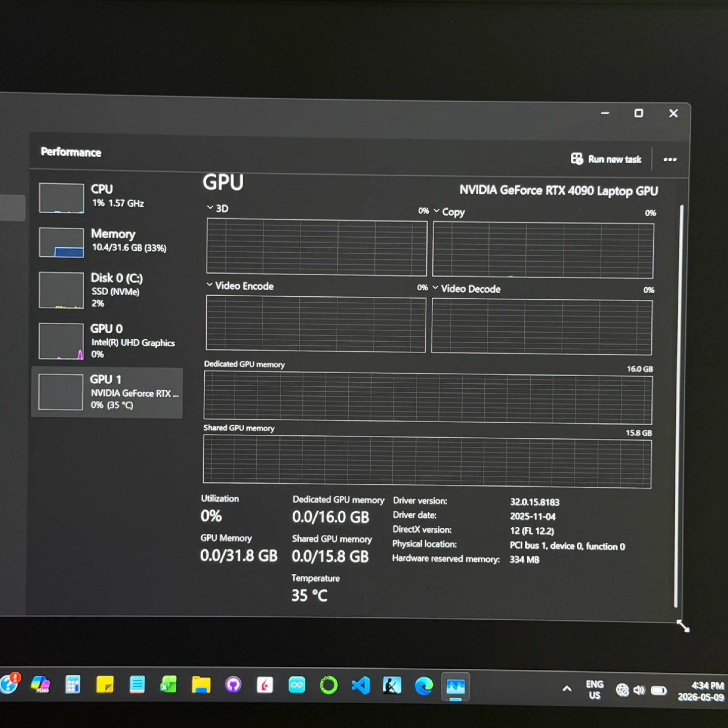728x728 pixels.
Task: Launch Arduino IDE from taskbar
Action: pyautogui.click(x=297, y=686)
